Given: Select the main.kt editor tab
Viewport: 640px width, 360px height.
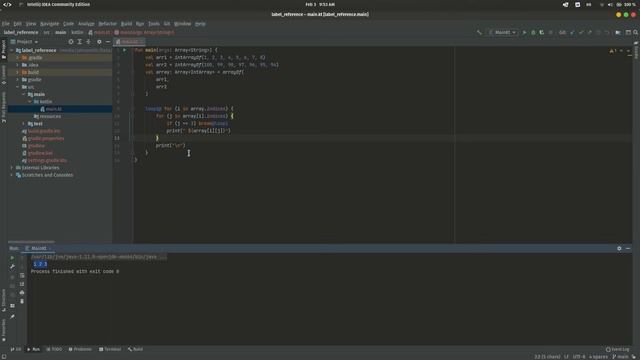Looking at the screenshot, I should 129,42.
